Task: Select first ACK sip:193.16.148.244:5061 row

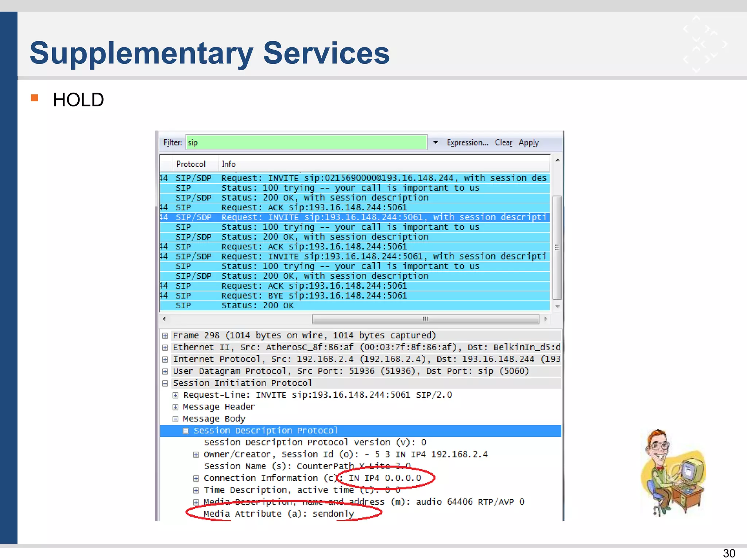Action: pos(355,207)
